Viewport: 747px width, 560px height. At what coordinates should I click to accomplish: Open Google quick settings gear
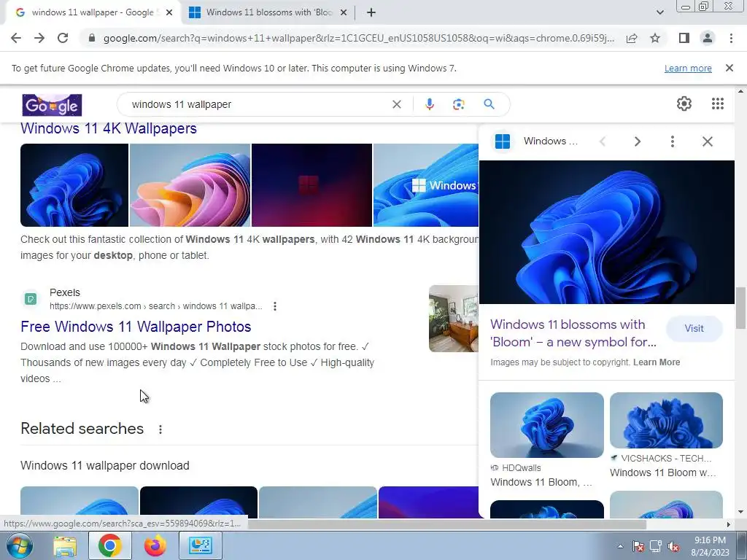(684, 104)
